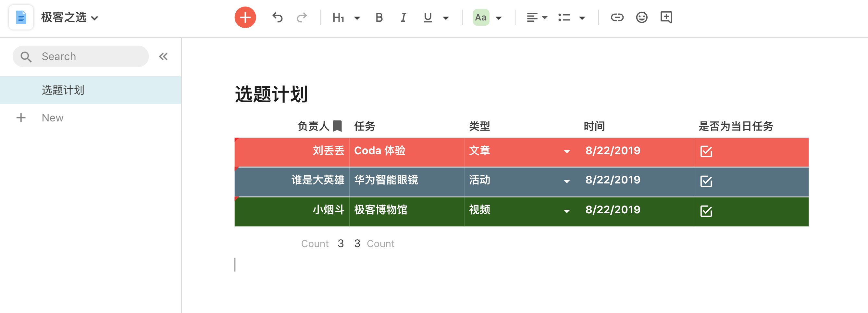Click the blue document icon
The height and width of the screenshot is (313, 868).
pos(21,17)
